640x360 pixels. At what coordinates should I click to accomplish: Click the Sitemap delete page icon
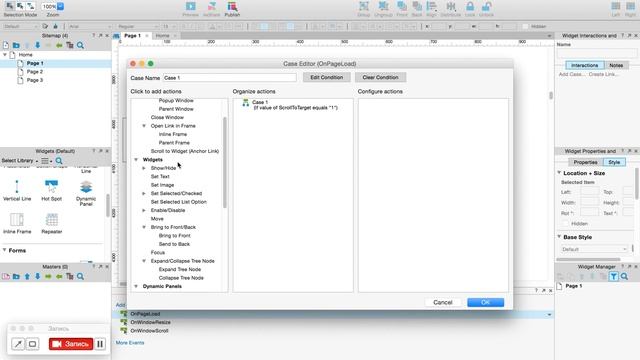(x=70, y=45)
